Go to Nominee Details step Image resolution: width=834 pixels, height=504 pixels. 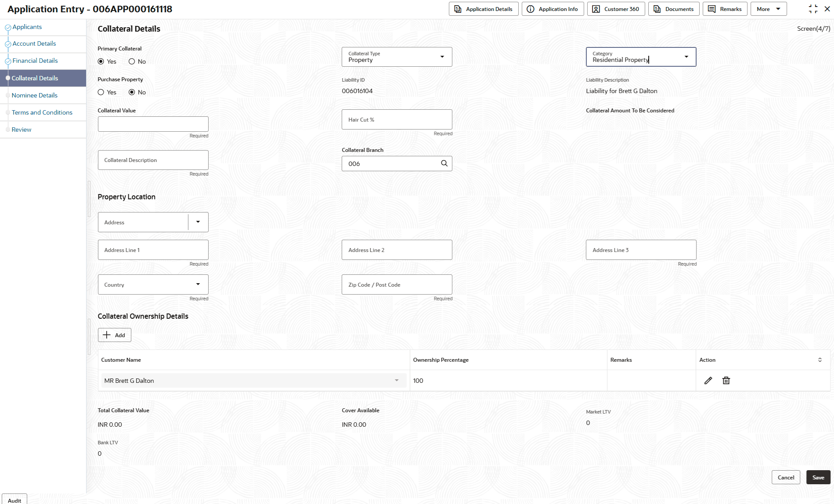35,95
